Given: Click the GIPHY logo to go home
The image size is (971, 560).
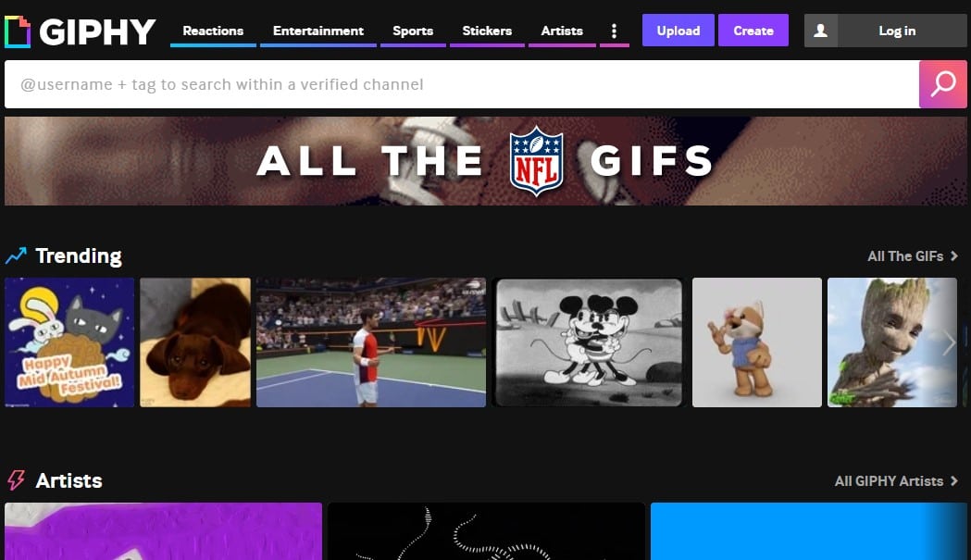Looking at the screenshot, I should coord(80,31).
